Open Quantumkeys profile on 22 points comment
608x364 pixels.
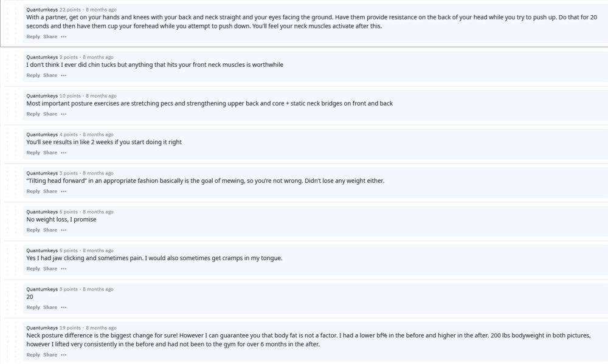point(42,10)
